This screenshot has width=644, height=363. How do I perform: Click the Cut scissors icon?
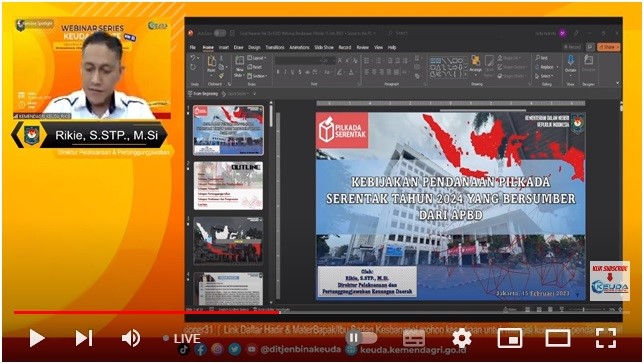click(221, 58)
